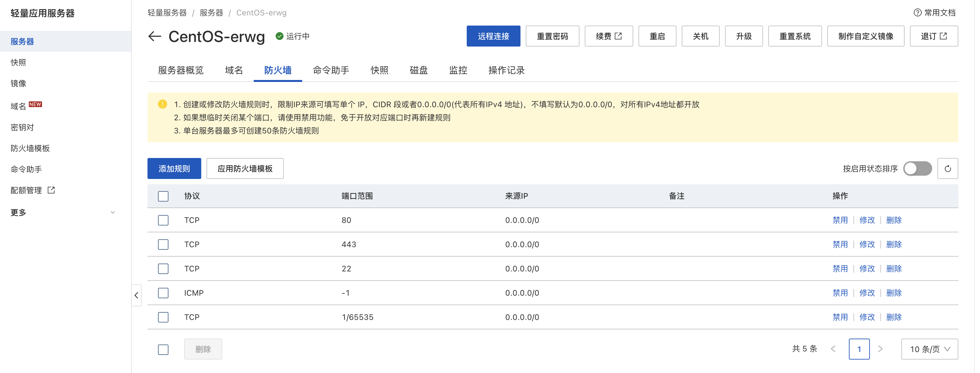Click the help icon next to 常用文档
980x373 pixels.
917,12
